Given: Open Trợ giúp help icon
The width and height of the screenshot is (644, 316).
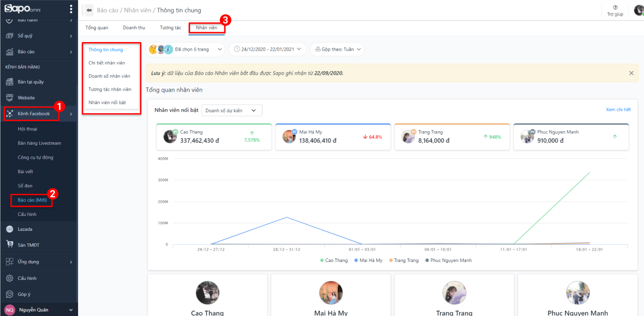Looking at the screenshot, I should (x=615, y=8).
